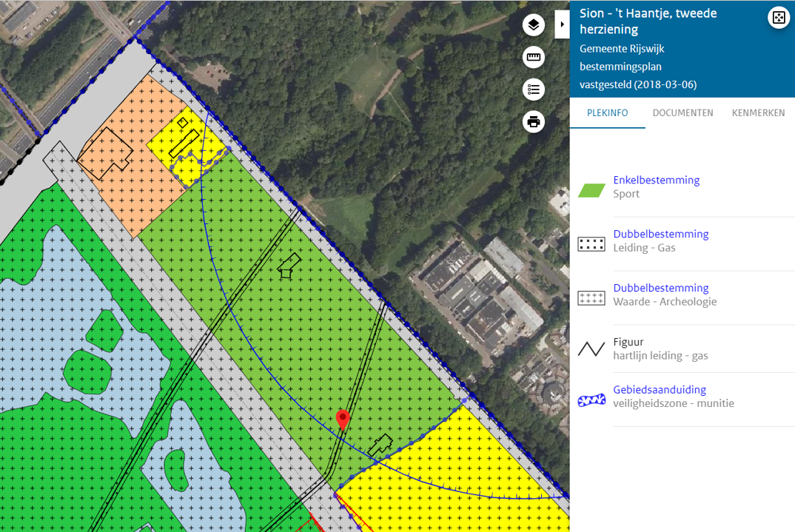Screen dimensions: 795x532
Task: Click the blue veiligheidszone munitie symbol
Action: point(591,400)
